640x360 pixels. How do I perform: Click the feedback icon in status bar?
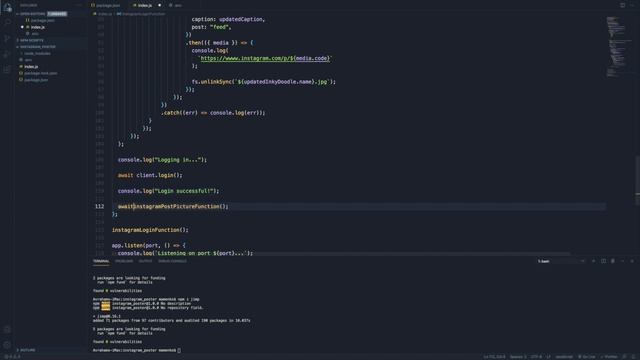tap(625, 357)
